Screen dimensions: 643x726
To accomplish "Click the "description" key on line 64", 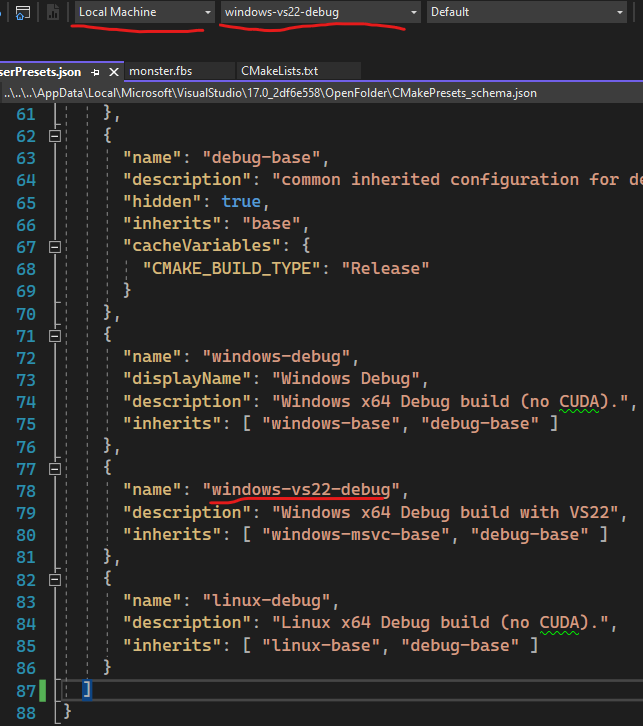I will tap(187, 180).
